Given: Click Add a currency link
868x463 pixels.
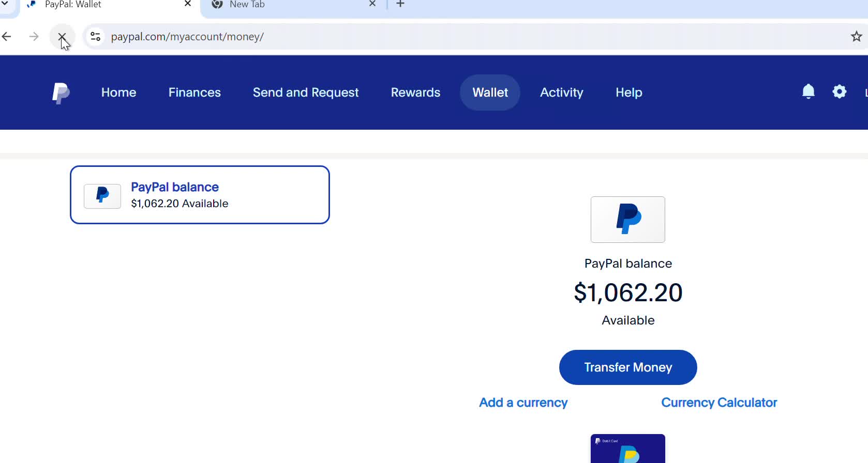Looking at the screenshot, I should [x=523, y=403].
